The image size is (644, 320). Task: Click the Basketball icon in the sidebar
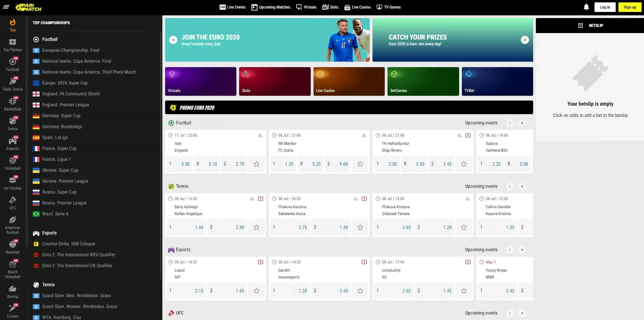coord(13,104)
